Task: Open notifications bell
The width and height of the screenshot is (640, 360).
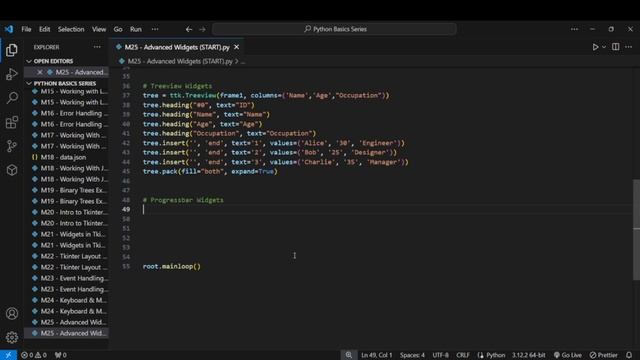Action: coord(629,355)
